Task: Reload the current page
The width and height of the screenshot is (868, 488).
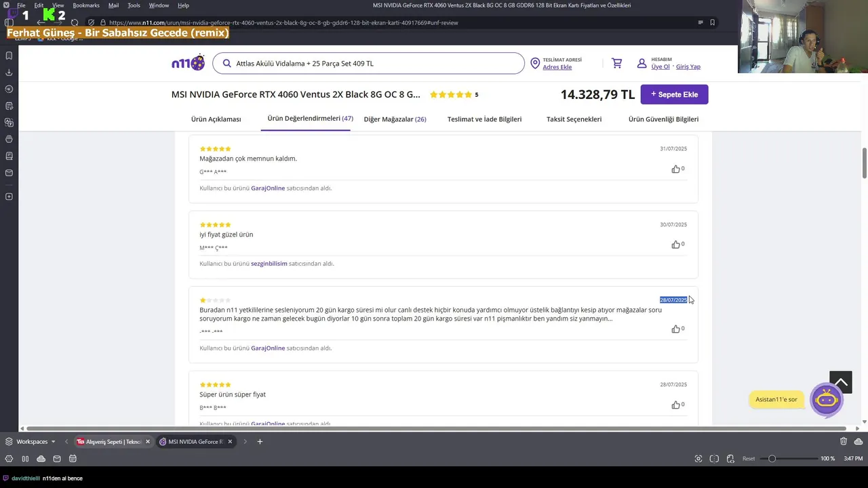Action: pos(75,22)
